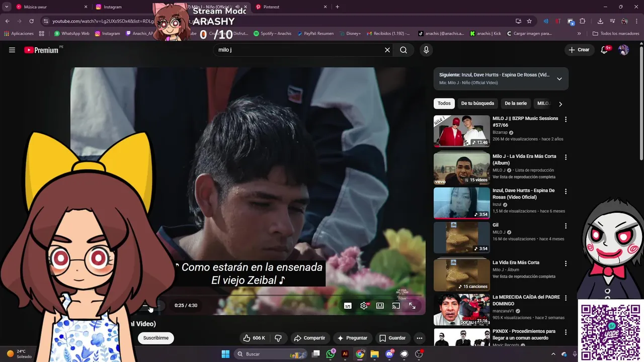Switch to theater mode view
This screenshot has width=644, height=362.
[x=380, y=305]
